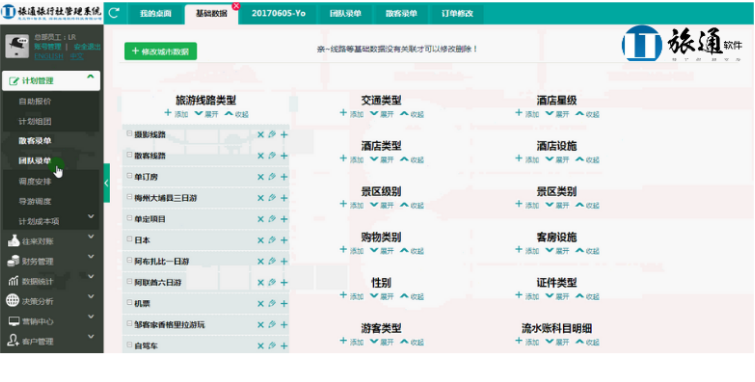This screenshot has height=382, width=755.
Task: Switch language with the ENGLISH link
Action: (x=48, y=56)
